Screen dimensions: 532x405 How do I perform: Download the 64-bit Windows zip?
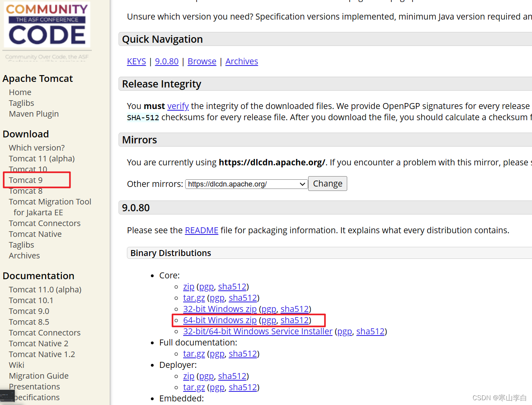220,320
